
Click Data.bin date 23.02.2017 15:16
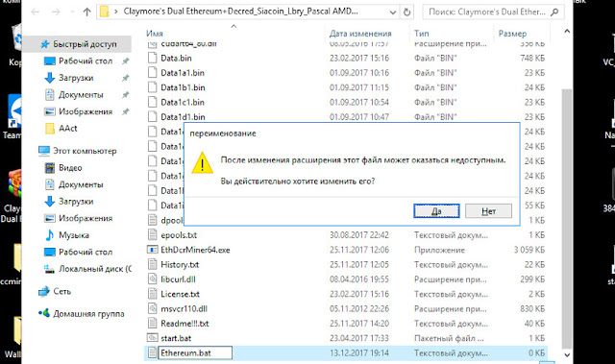[358, 58]
